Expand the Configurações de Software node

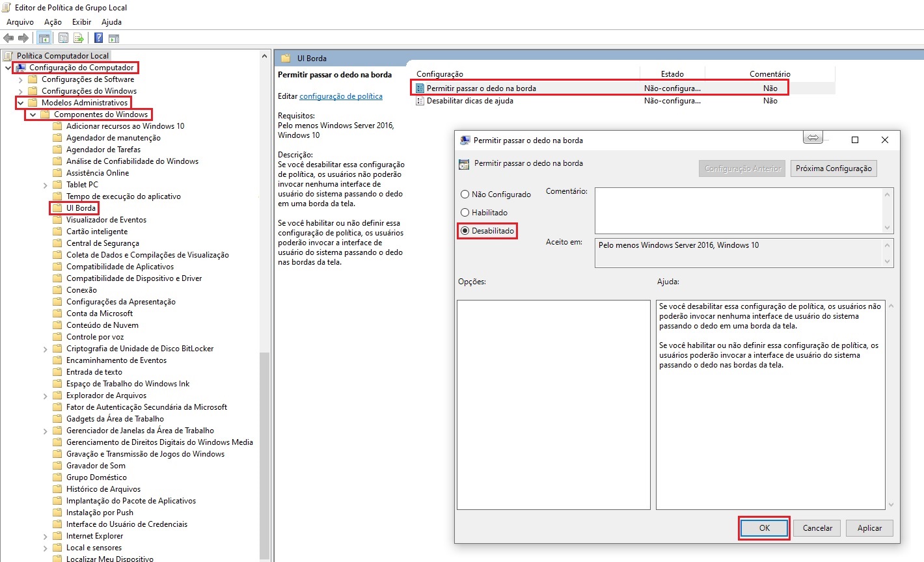[20, 79]
